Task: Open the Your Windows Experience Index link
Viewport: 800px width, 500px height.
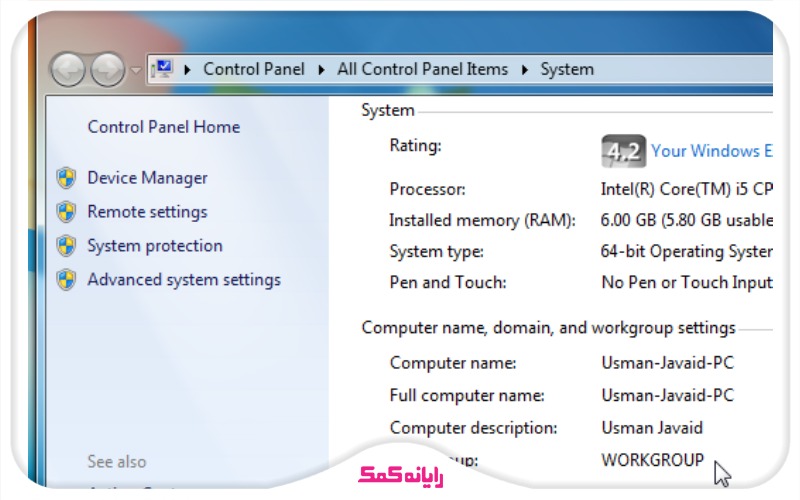Action: click(712, 151)
